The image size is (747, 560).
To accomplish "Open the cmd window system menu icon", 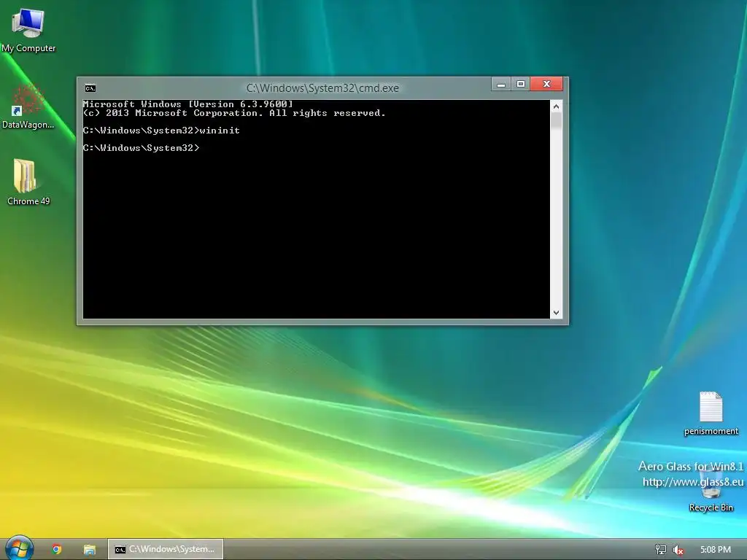I will (90, 88).
